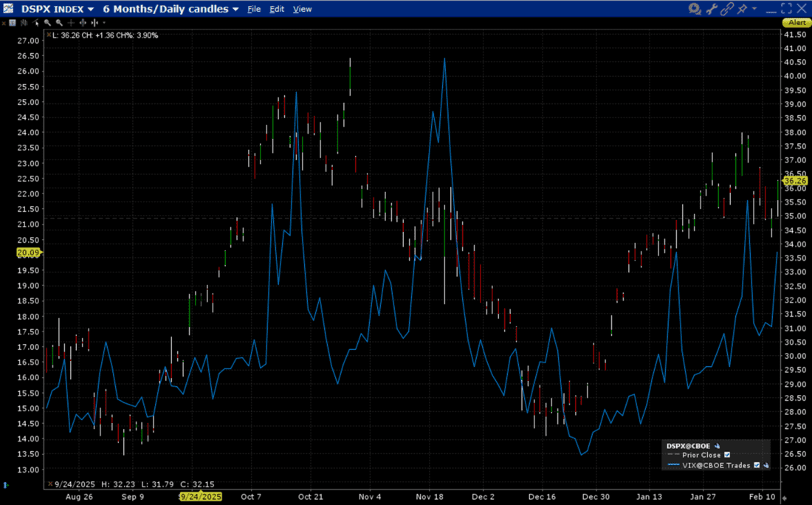Screen dimensions: 812x505
Task: Click the zoom in magnifier tool
Action: (x=47, y=23)
